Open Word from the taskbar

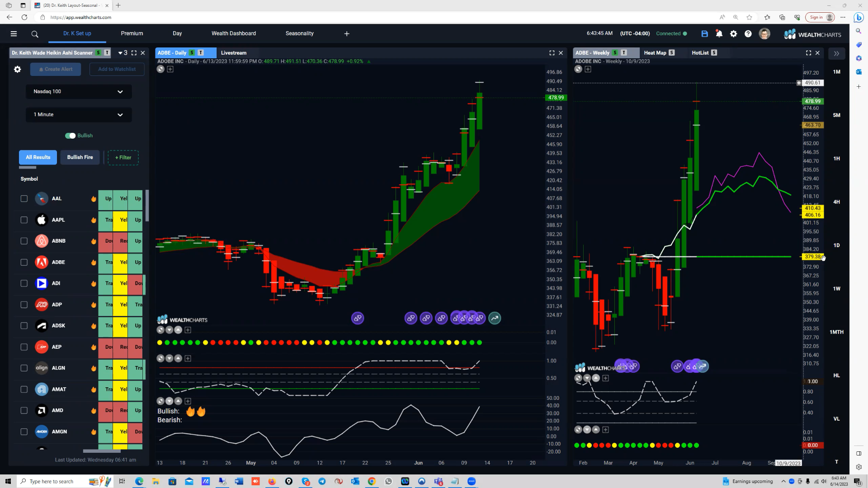[239, 481]
